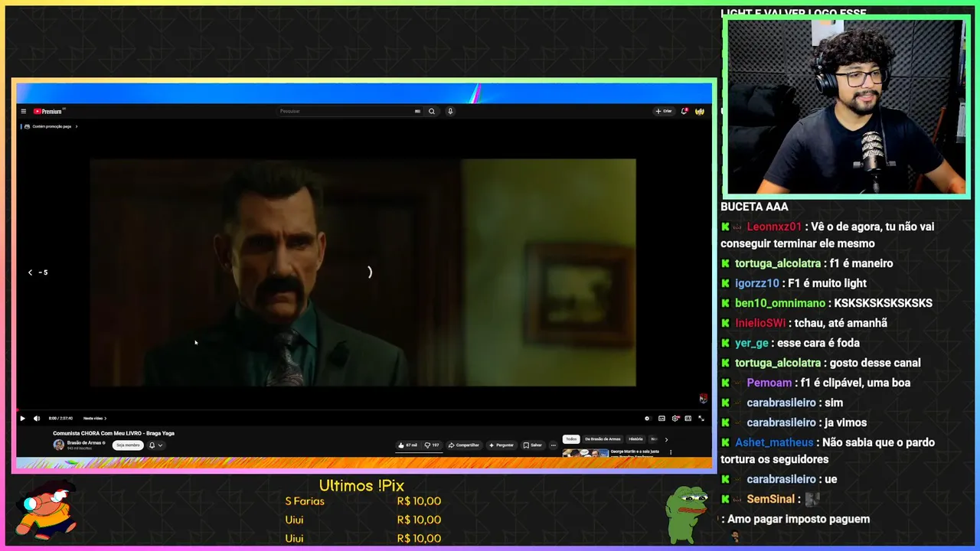
Task: Open the George Martin recommended video thumbnail
Action: pos(586,452)
